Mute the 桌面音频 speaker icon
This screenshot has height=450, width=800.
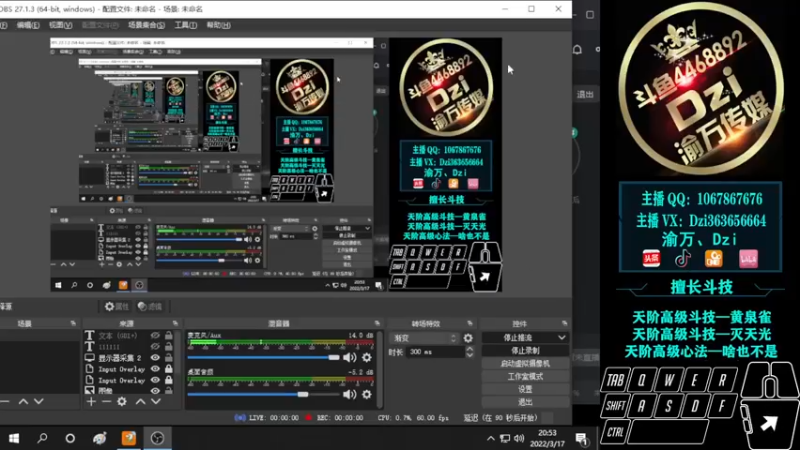(349, 394)
